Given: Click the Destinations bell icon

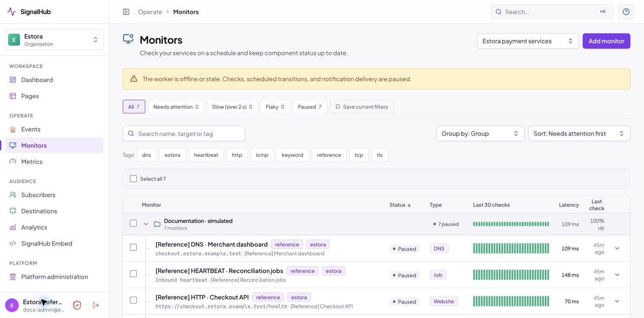Looking at the screenshot, I should click(13, 211).
